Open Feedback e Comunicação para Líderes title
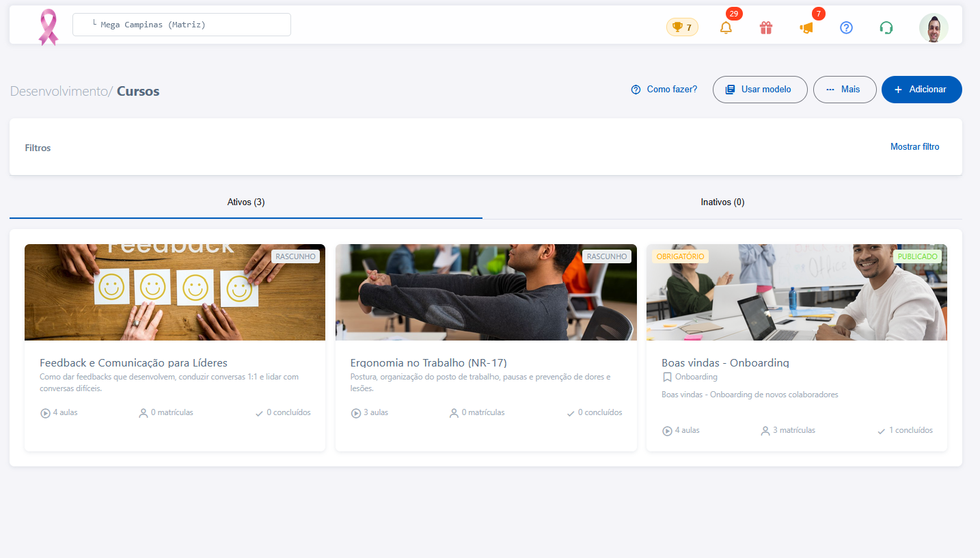 [x=133, y=362]
